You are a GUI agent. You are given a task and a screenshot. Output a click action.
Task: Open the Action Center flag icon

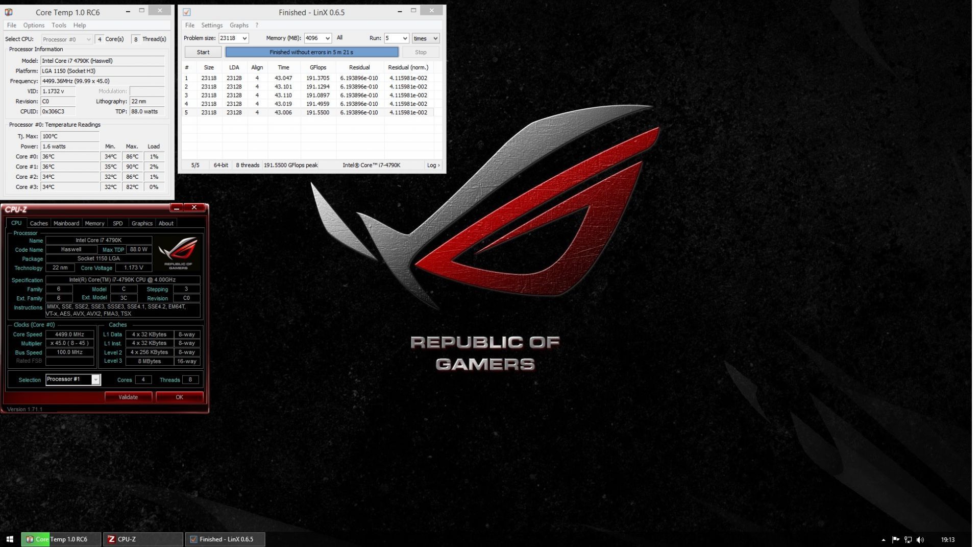point(895,540)
